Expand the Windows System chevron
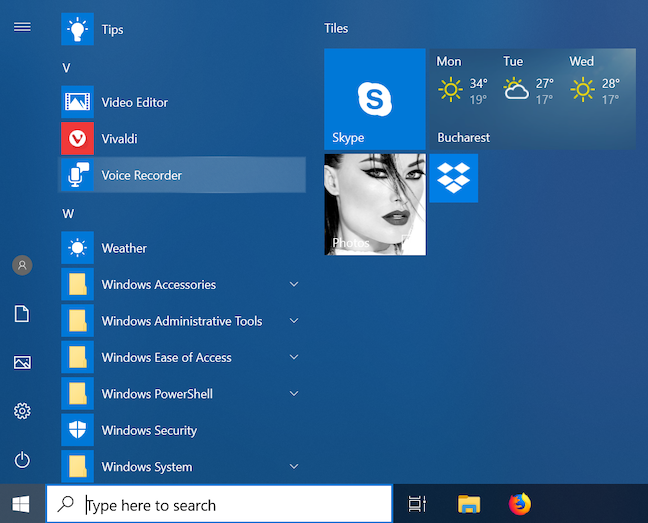Screen dimensions: 648x523 tap(294, 466)
